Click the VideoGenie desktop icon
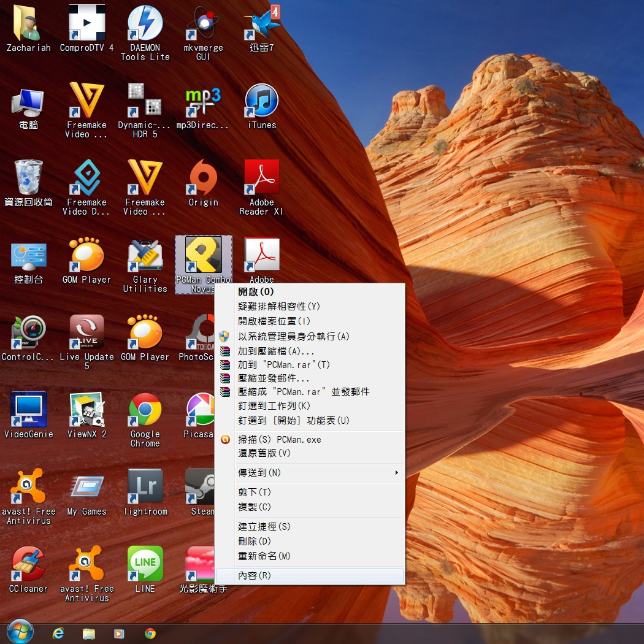 (28, 415)
